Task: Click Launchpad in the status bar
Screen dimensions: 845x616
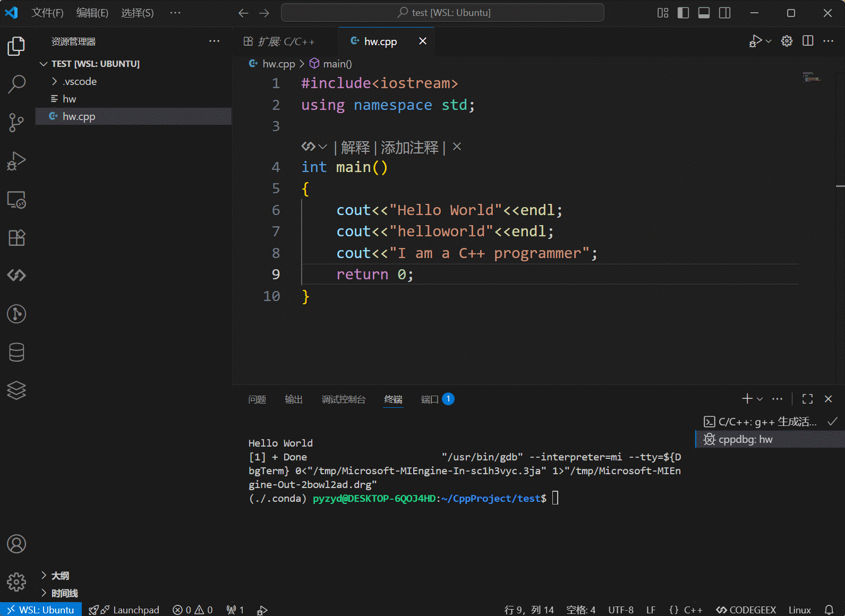Action: coord(124,610)
